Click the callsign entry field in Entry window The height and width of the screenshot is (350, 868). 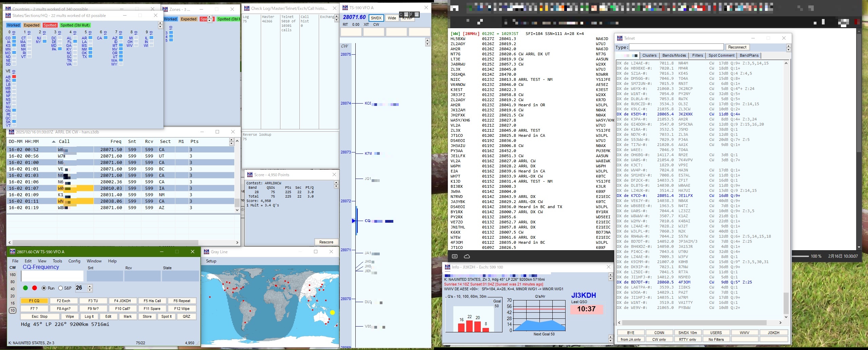point(52,276)
